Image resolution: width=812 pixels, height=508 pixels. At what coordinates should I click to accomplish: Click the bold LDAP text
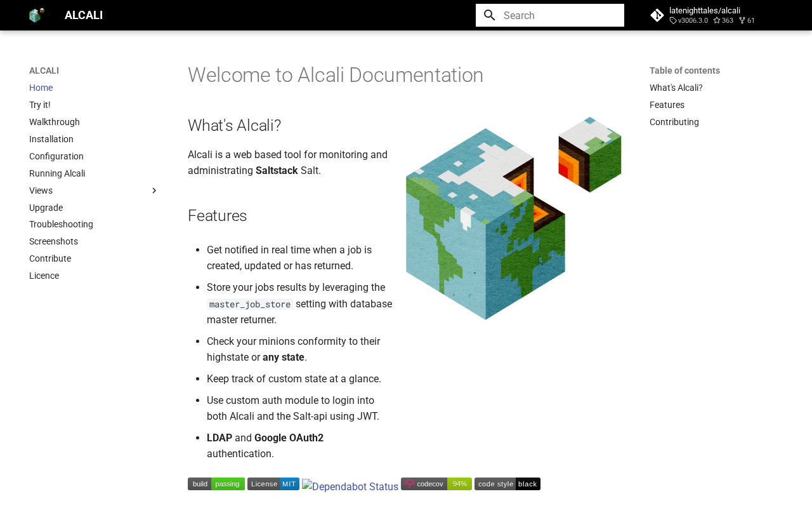click(219, 438)
